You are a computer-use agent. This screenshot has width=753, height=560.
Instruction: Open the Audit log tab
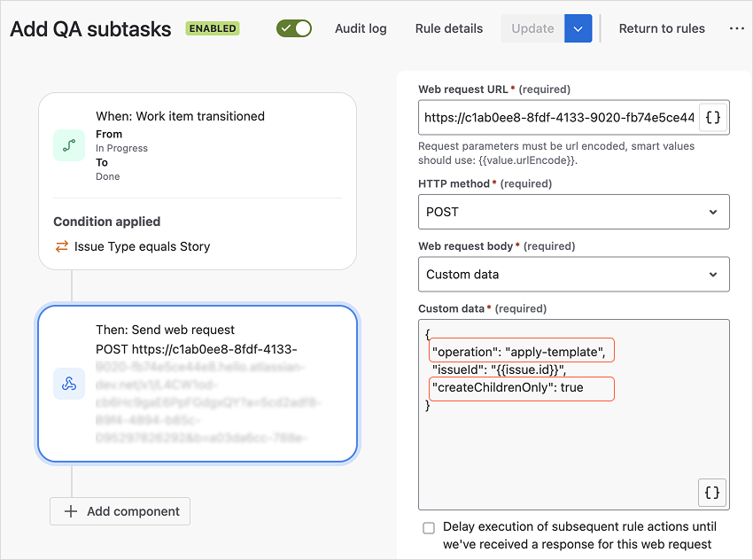[361, 28]
